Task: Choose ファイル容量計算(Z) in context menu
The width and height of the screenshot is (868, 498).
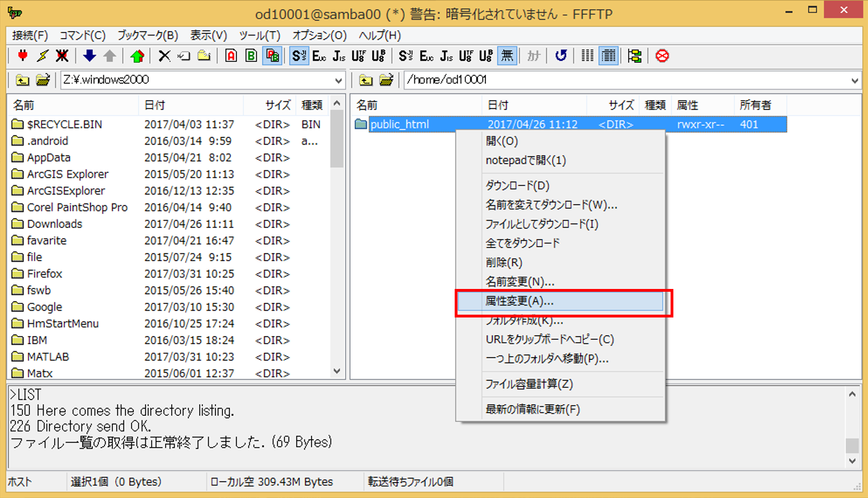Action: click(560, 384)
